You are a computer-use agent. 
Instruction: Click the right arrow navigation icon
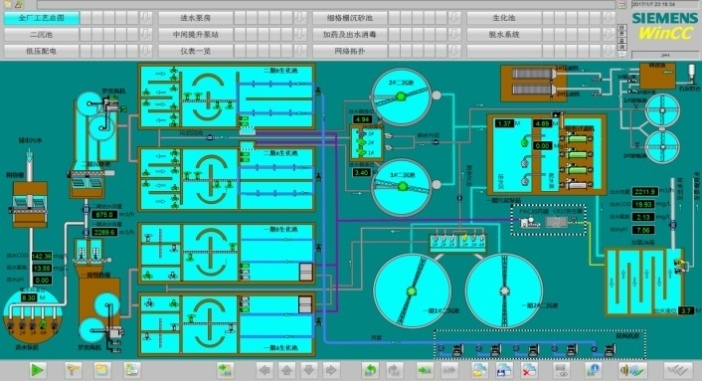pyautogui.click(x=330, y=370)
